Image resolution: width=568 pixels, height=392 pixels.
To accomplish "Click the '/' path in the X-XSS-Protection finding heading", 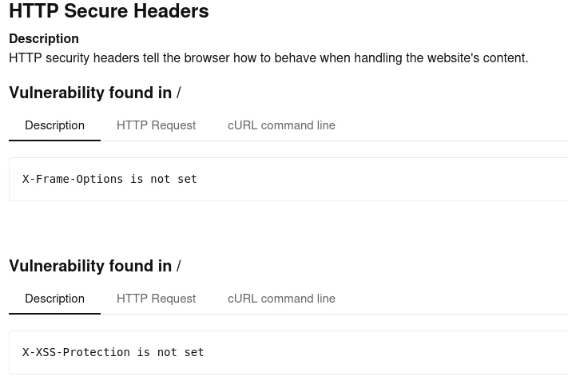I will (x=178, y=267).
